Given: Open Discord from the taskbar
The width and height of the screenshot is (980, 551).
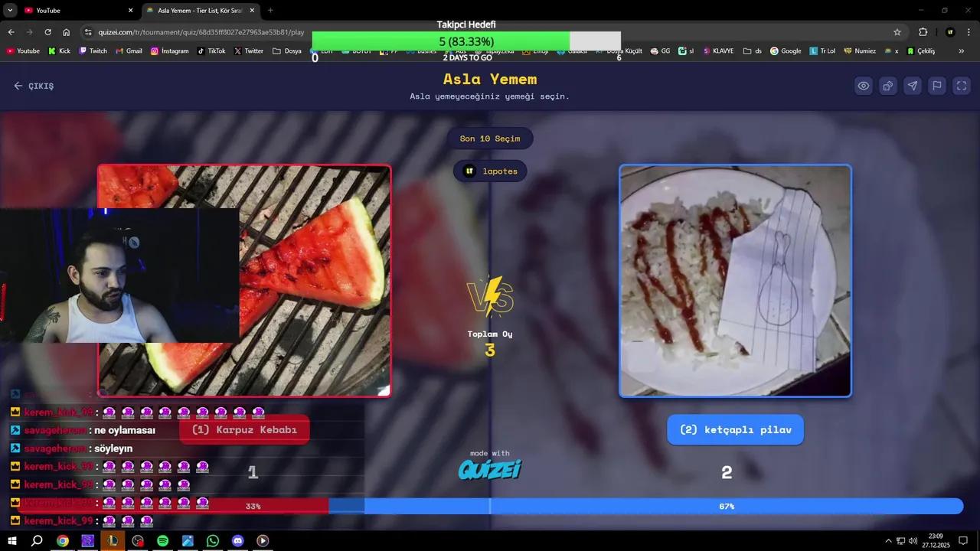Looking at the screenshot, I should (237, 540).
